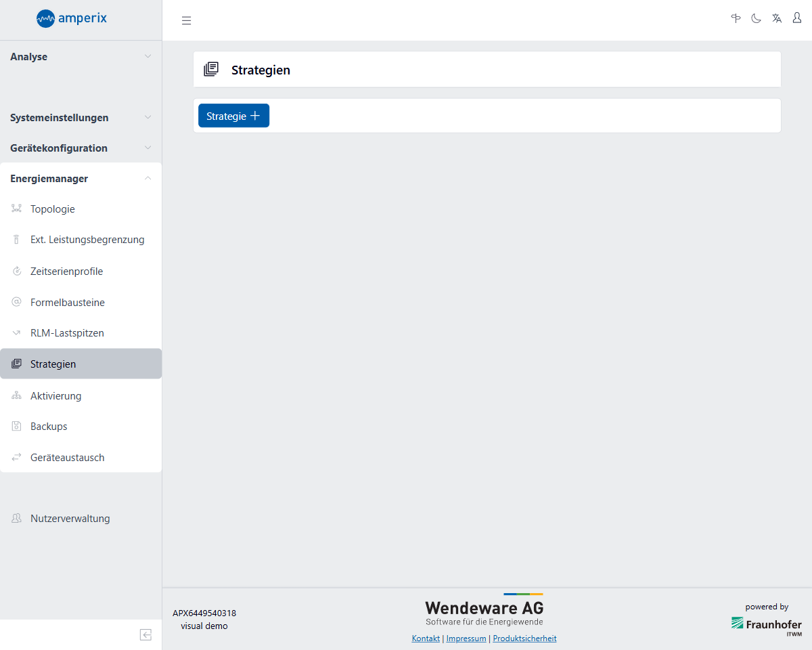Expand the Systemeinstellungen section

(x=81, y=118)
